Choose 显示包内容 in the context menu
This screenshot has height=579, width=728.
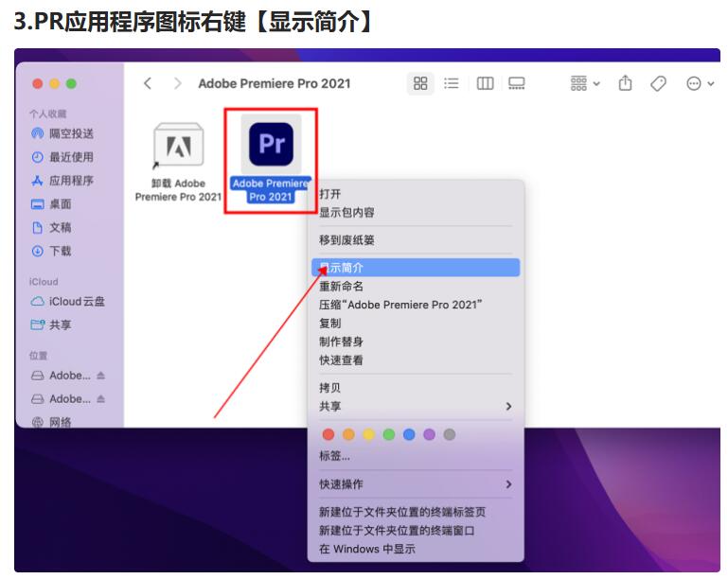[346, 213]
